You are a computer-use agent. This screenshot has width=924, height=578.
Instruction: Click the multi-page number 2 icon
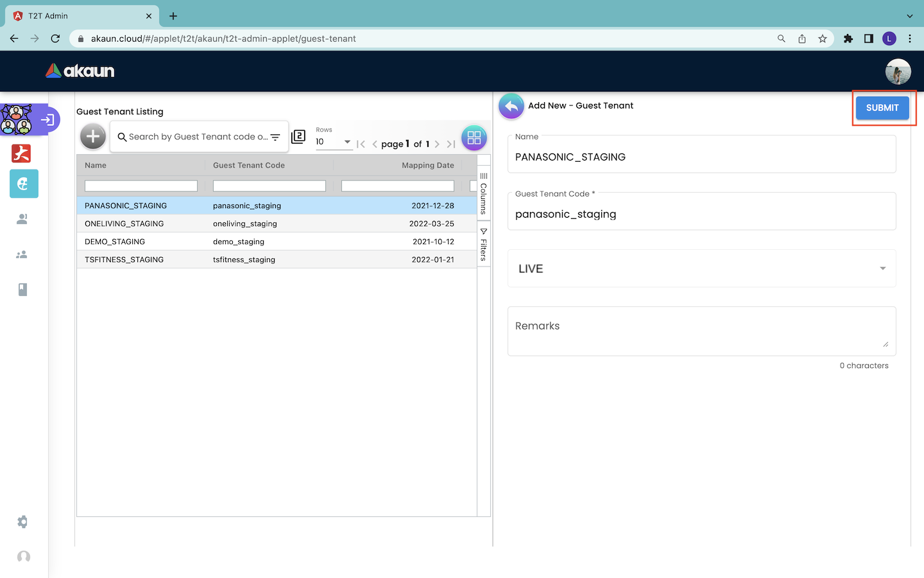(x=298, y=136)
